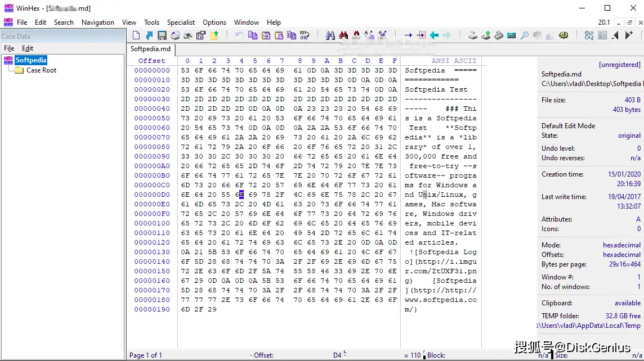Image resolution: width=644 pixels, height=361 pixels.
Task: Open RAM memory chip icon
Action: [x=499, y=35]
